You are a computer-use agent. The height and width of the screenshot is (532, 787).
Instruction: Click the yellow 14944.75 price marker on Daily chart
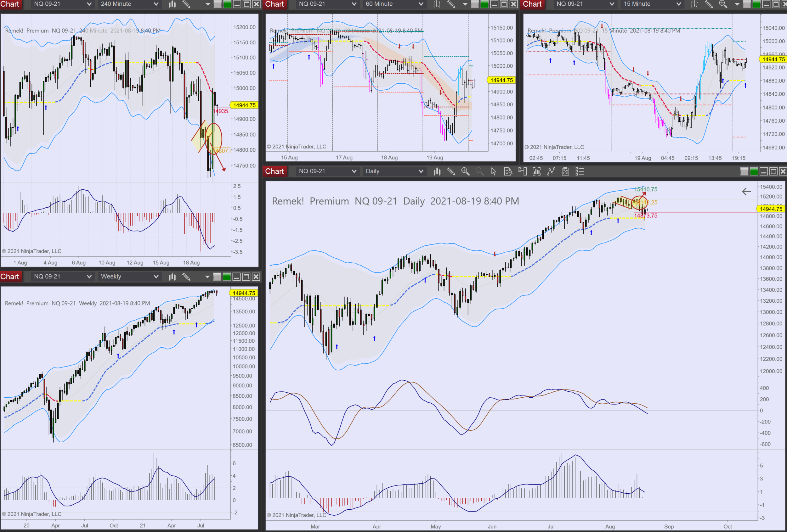click(771, 209)
